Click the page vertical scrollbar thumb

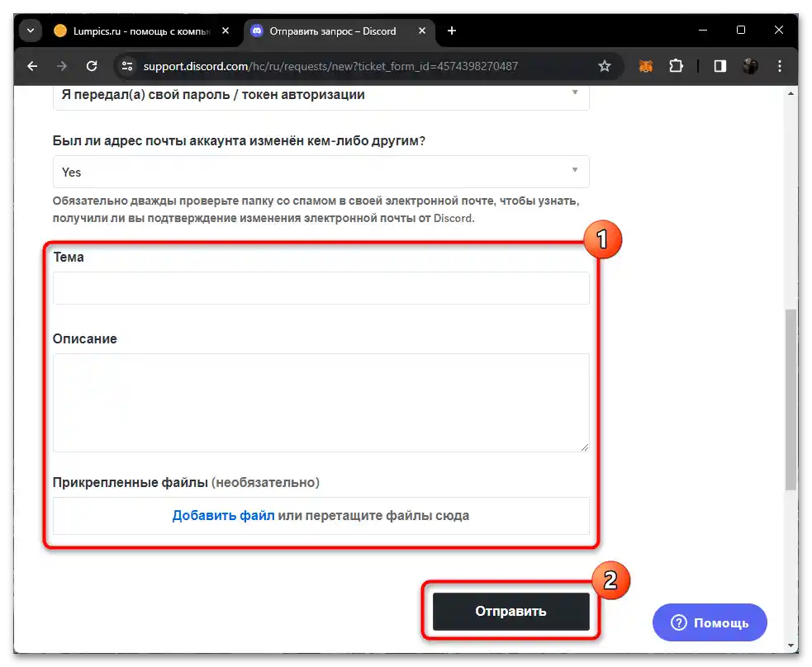(x=791, y=400)
